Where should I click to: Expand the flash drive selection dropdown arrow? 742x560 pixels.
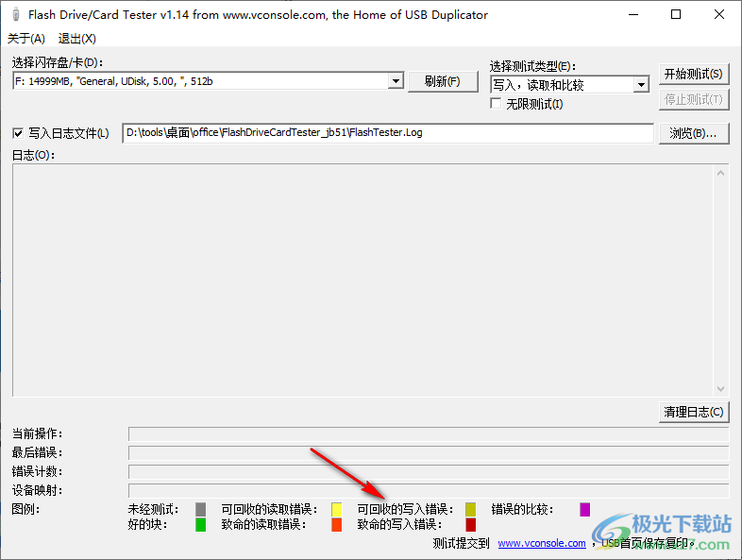click(396, 81)
